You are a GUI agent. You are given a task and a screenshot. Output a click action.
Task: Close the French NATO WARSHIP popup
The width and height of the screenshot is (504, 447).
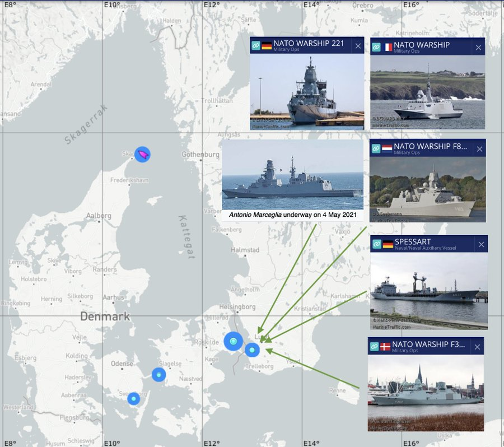coord(478,48)
